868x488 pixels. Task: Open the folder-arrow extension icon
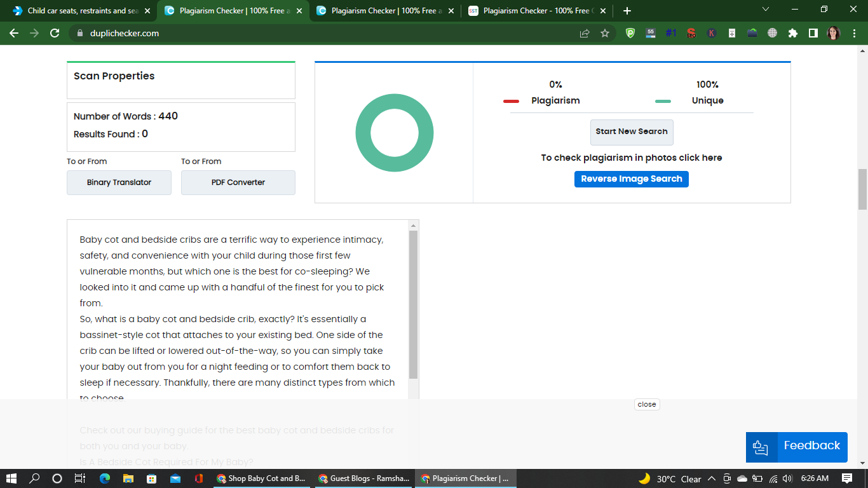click(x=752, y=33)
